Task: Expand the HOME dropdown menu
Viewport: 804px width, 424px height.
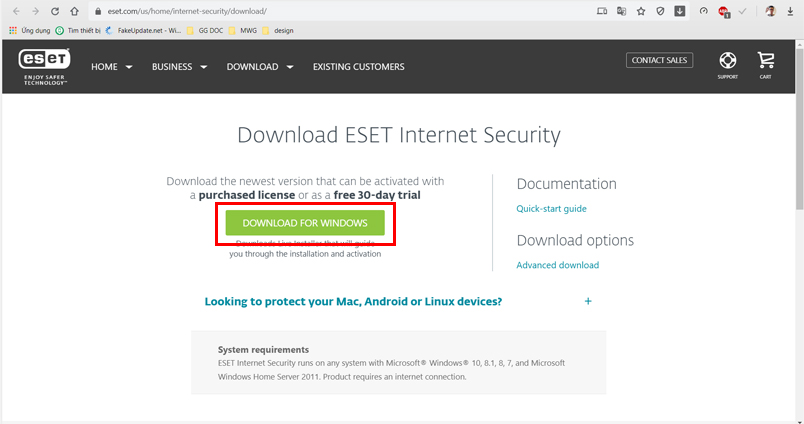Action: 111,67
